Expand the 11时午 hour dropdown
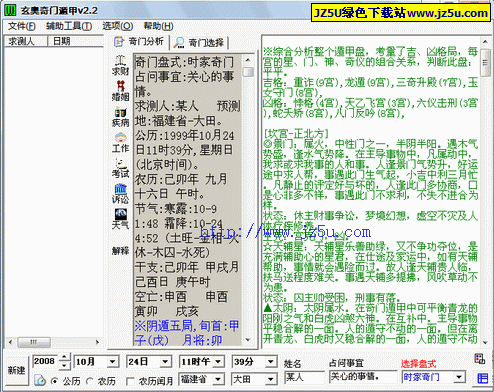 (218, 361)
